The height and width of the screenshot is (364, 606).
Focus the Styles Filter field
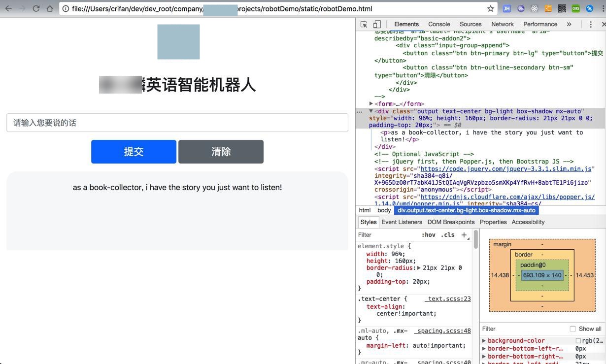[387, 235]
